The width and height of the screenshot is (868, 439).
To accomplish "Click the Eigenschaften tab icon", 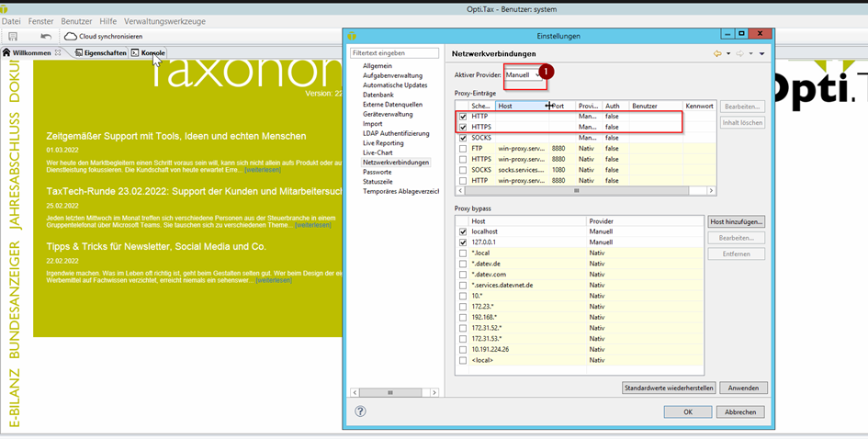I will pyautogui.click(x=79, y=53).
